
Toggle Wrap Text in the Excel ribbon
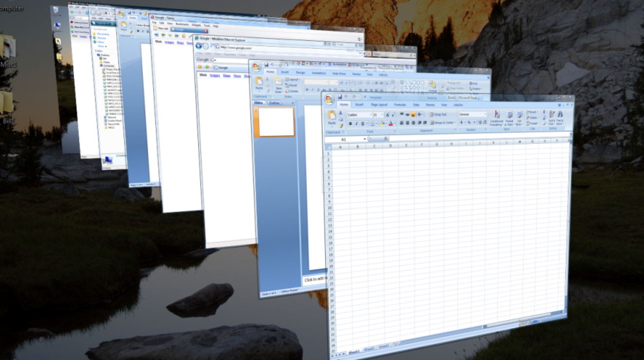click(438, 115)
